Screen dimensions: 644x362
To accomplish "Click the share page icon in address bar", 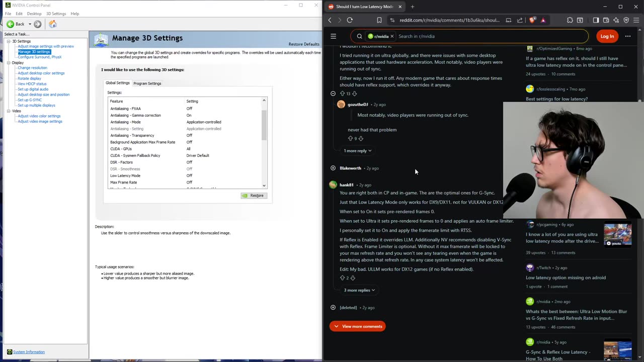I will (520, 20).
